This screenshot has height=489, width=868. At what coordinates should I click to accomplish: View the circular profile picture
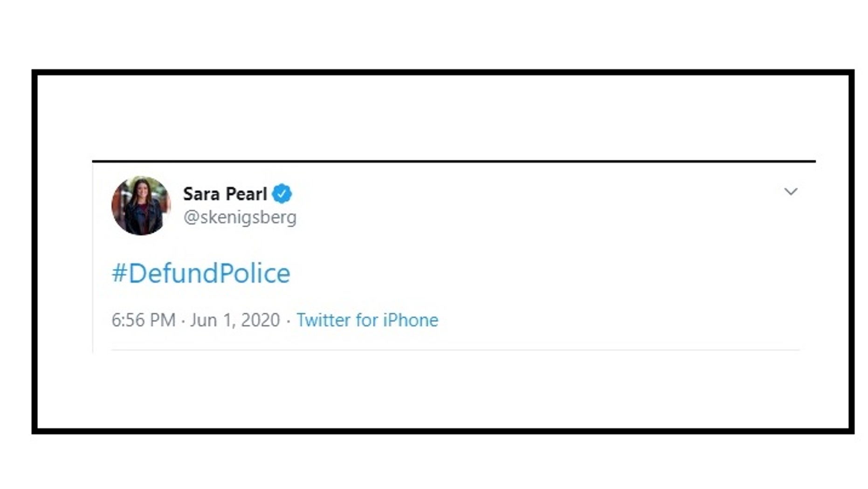[x=141, y=206]
